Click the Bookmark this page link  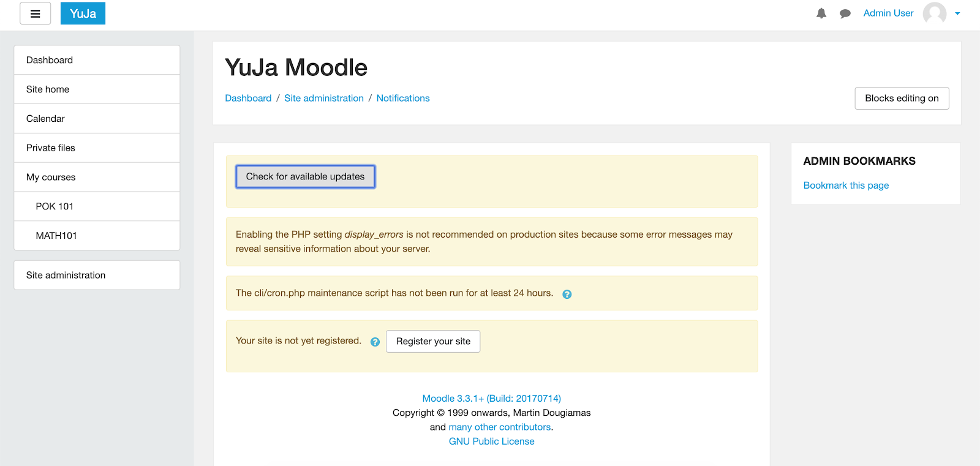click(846, 186)
